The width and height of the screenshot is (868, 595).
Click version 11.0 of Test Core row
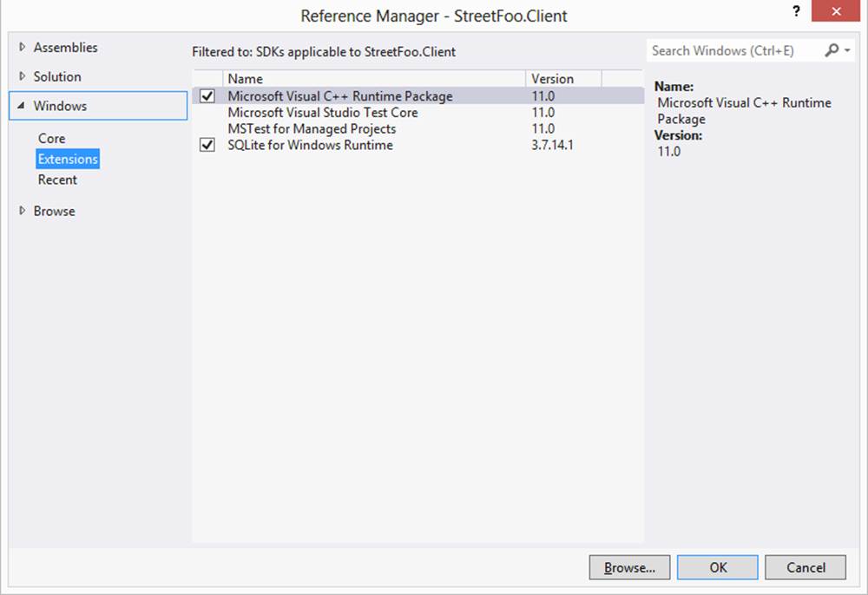point(543,112)
